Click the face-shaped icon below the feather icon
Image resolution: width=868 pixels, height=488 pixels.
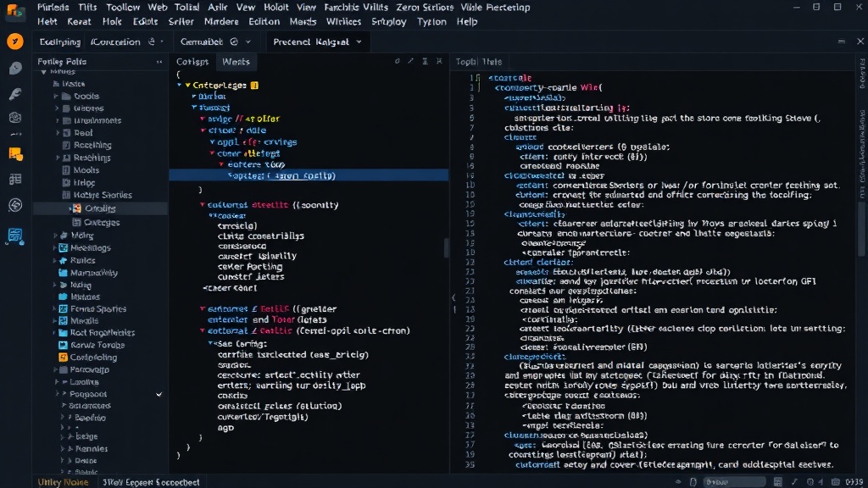point(15,117)
